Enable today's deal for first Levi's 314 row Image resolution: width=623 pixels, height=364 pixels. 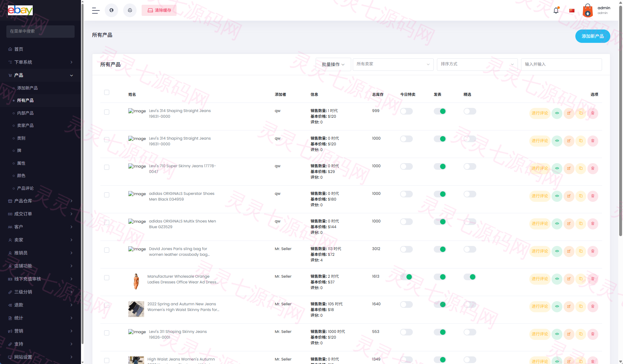(406, 111)
